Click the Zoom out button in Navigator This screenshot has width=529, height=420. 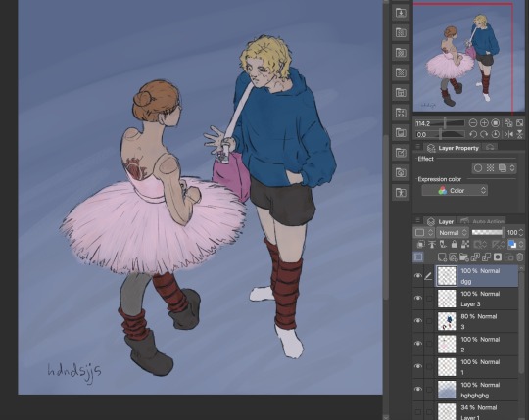(x=473, y=123)
